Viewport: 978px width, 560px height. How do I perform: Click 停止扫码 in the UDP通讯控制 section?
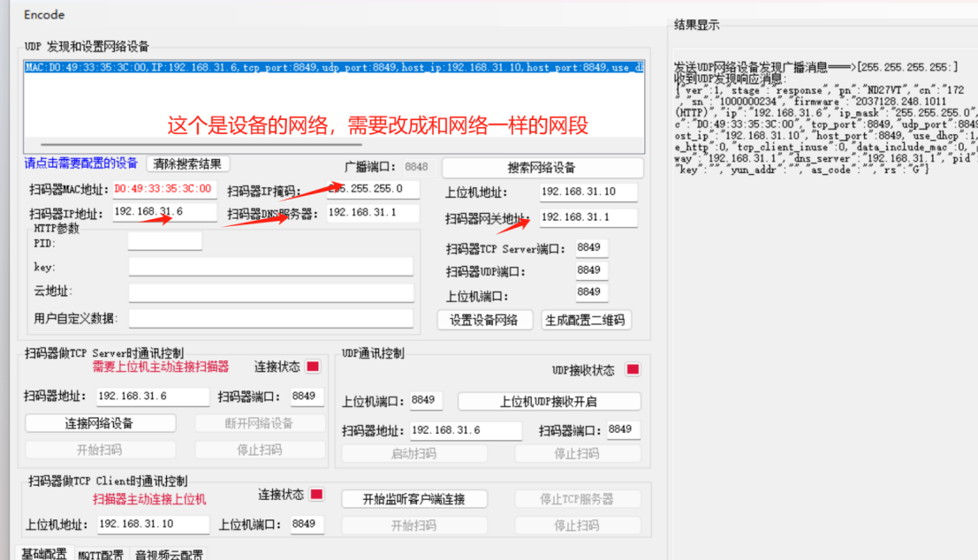[x=577, y=453]
